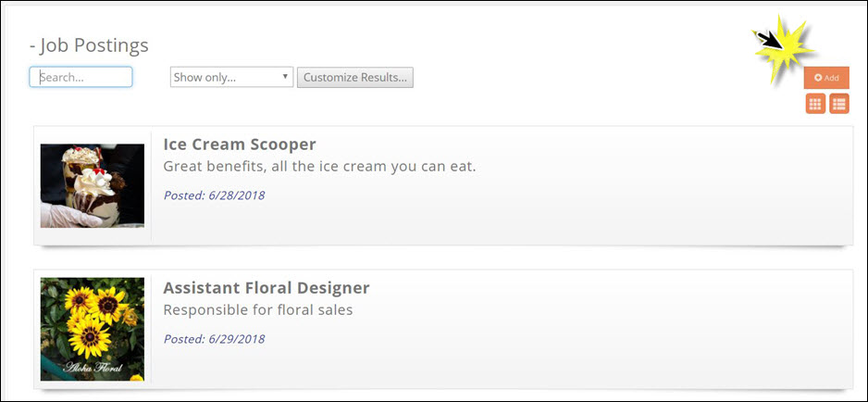Click the orange Add button
This screenshot has width=868, height=402.
coord(825,78)
